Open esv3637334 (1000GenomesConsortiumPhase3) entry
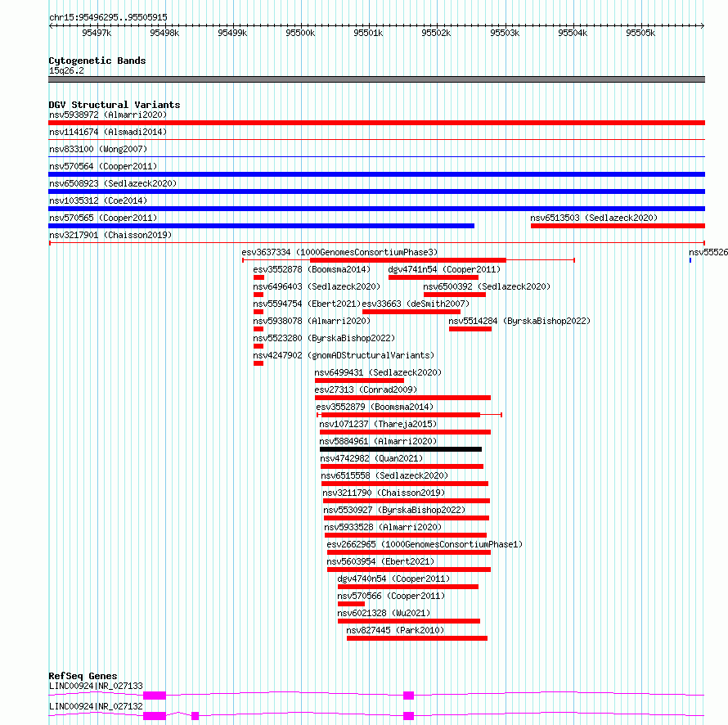This screenshot has height=725, width=728. click(339, 252)
